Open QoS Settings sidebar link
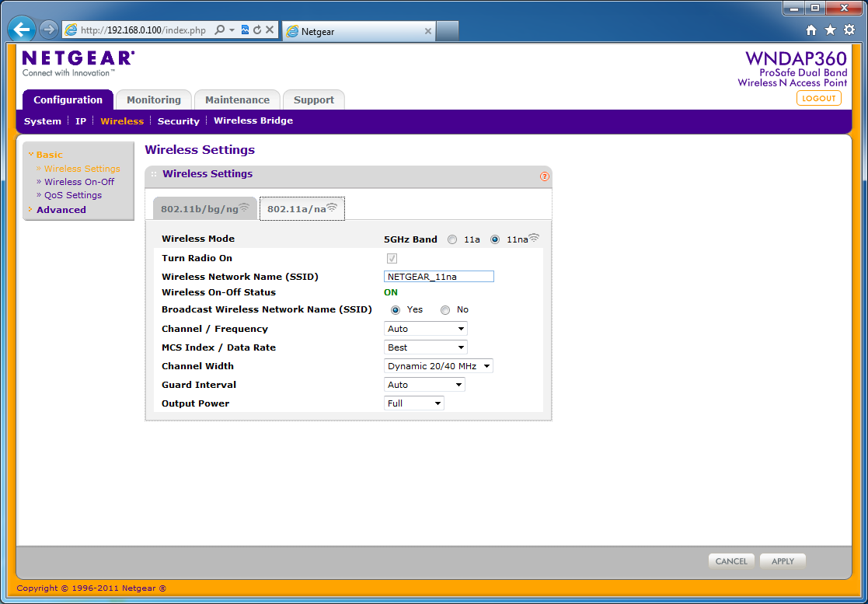The image size is (868, 604). 73,195
